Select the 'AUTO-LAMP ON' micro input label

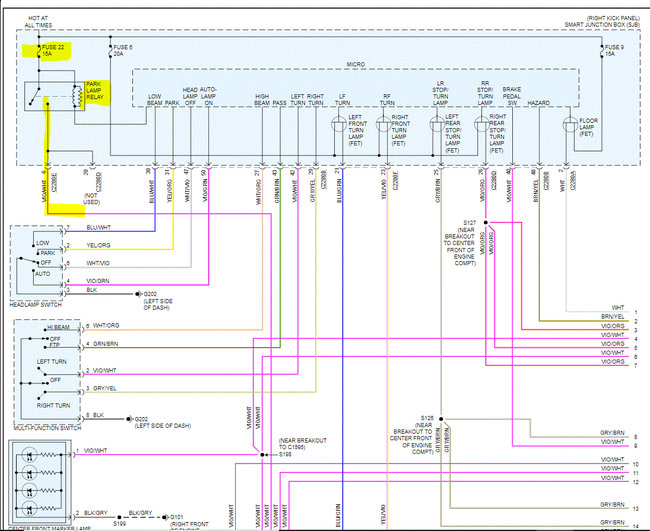[209, 96]
